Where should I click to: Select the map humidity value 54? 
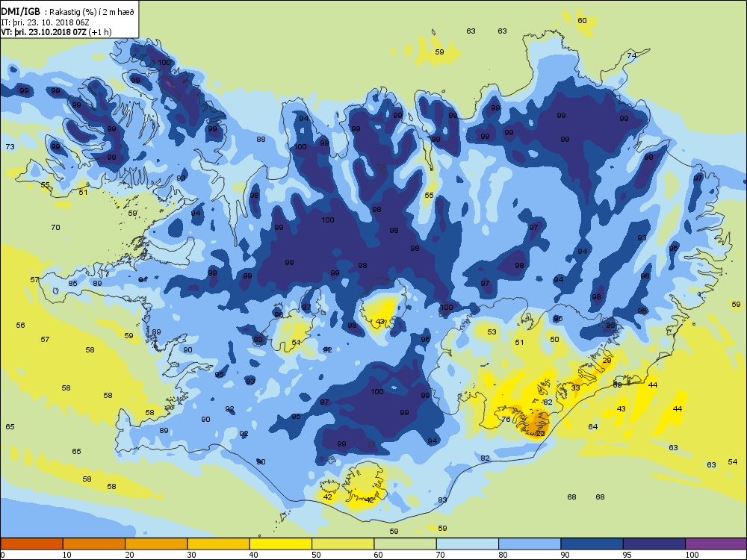tap(733, 462)
